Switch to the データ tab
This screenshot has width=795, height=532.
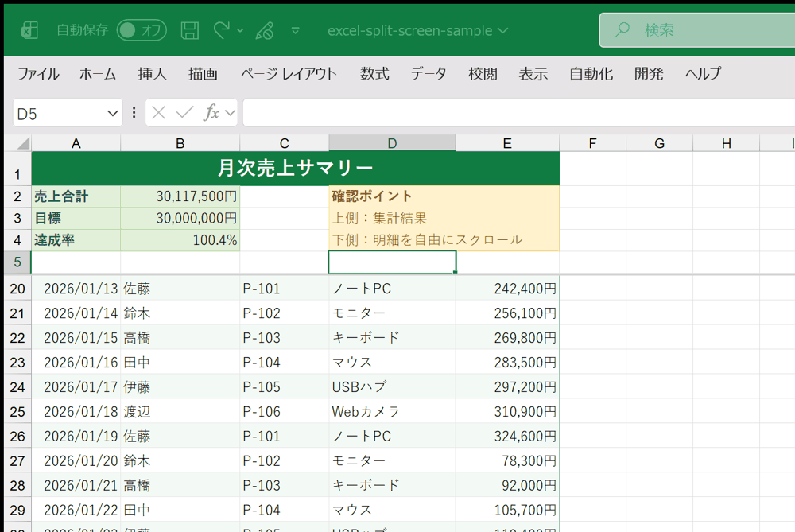click(x=429, y=74)
